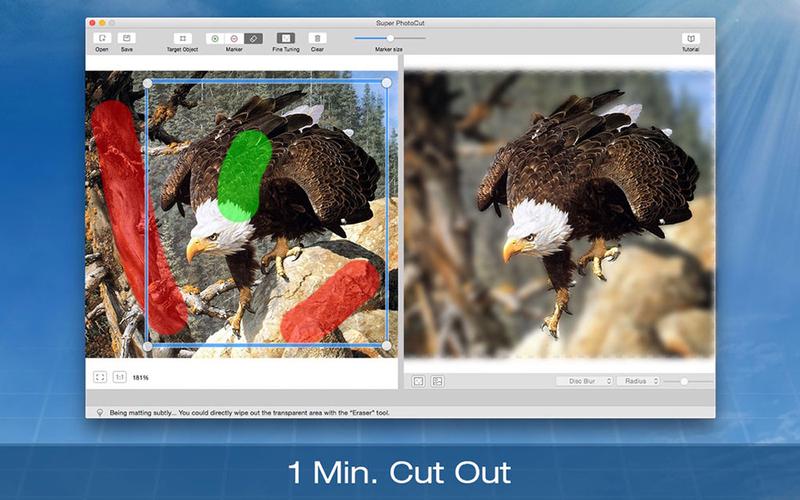Click the Clear trash icon
This screenshot has width=800, height=500.
click(317, 38)
